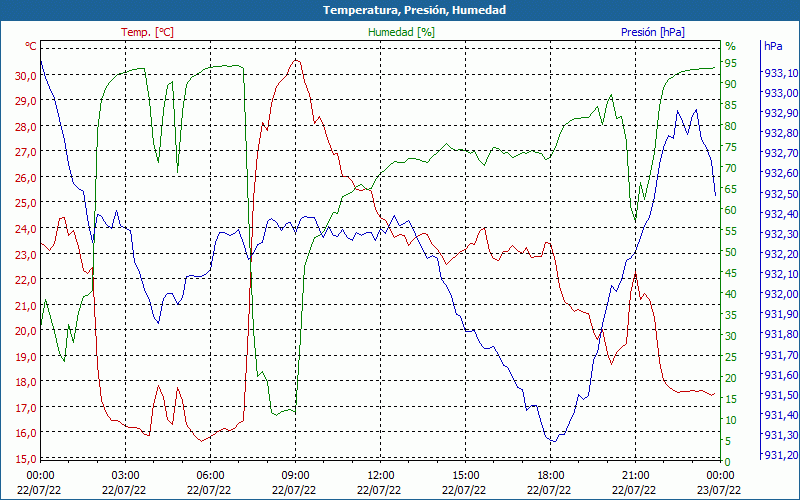Click the 19,0 temperature axis value
This screenshot has width=800, height=500.
coord(26,356)
